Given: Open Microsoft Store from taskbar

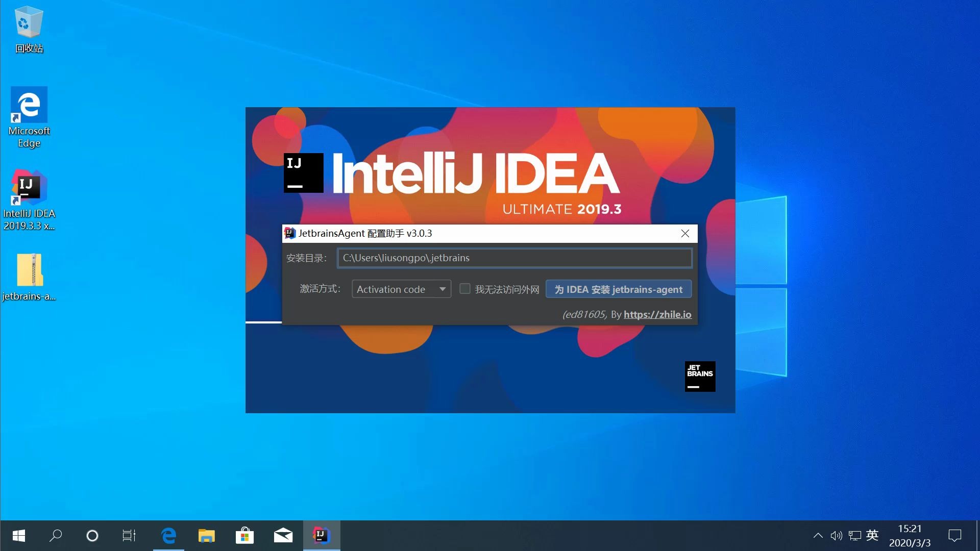Looking at the screenshot, I should tap(244, 536).
